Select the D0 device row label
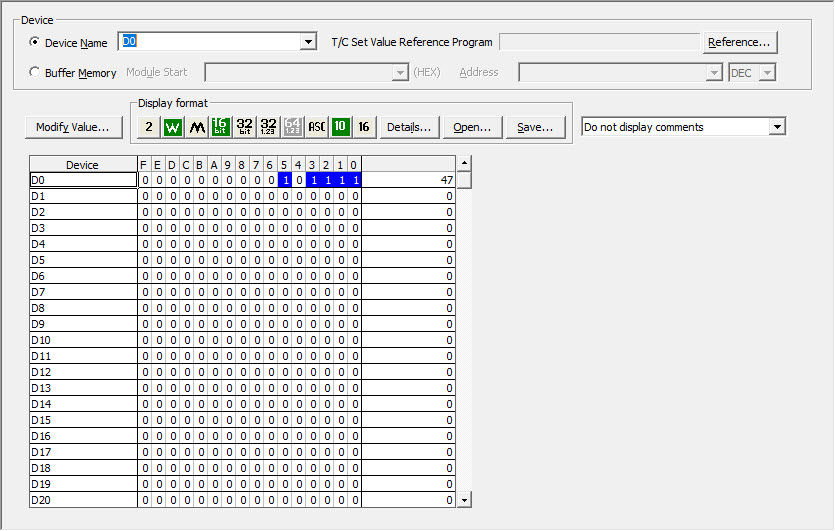Viewport: 835px width, 531px height. pyautogui.click(x=84, y=180)
